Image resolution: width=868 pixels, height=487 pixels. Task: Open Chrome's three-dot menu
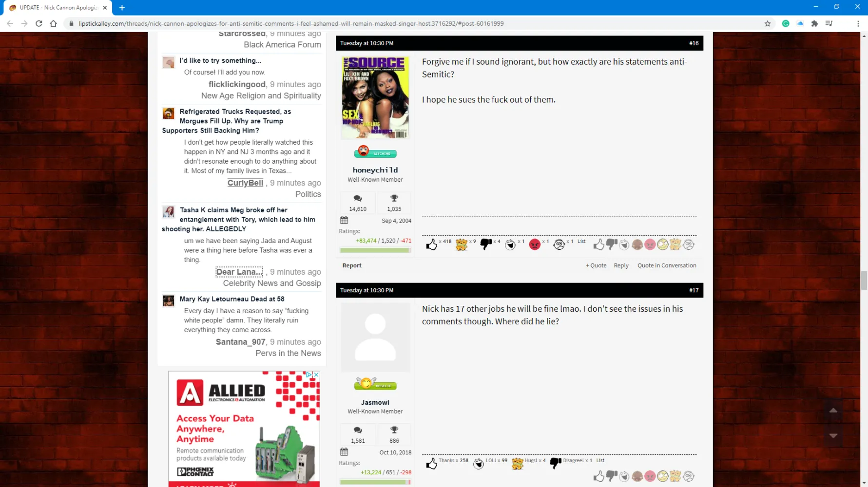point(858,23)
